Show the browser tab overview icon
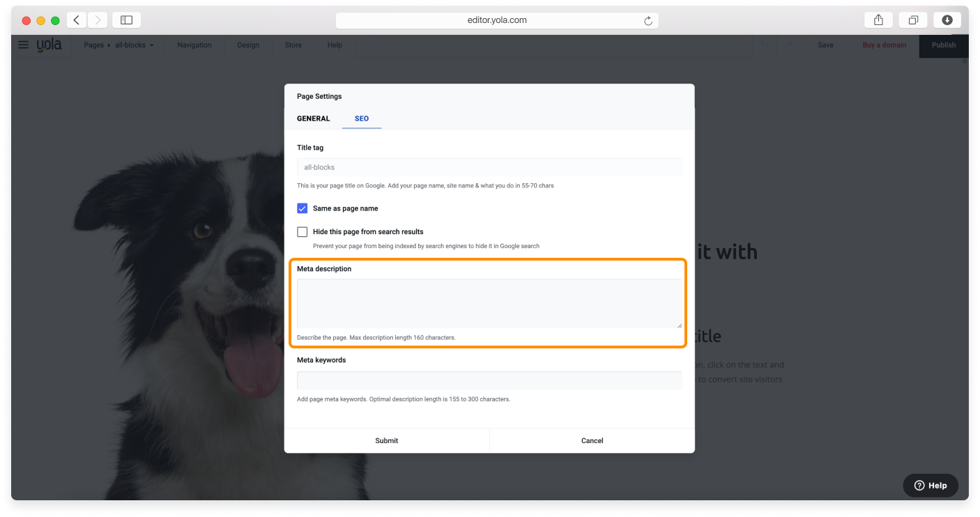This screenshot has height=517, width=980. coord(913,20)
